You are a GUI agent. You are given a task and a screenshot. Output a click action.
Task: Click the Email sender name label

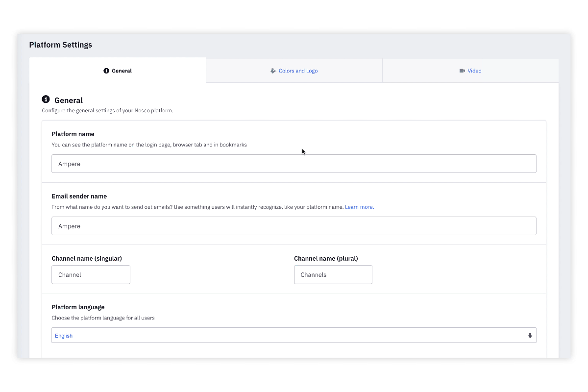[x=79, y=196]
